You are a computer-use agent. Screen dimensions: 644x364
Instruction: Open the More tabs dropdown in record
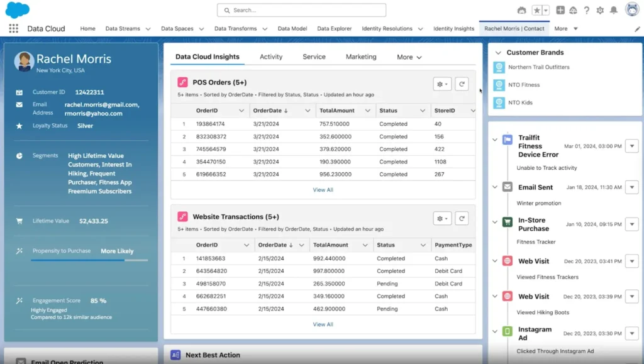click(409, 57)
